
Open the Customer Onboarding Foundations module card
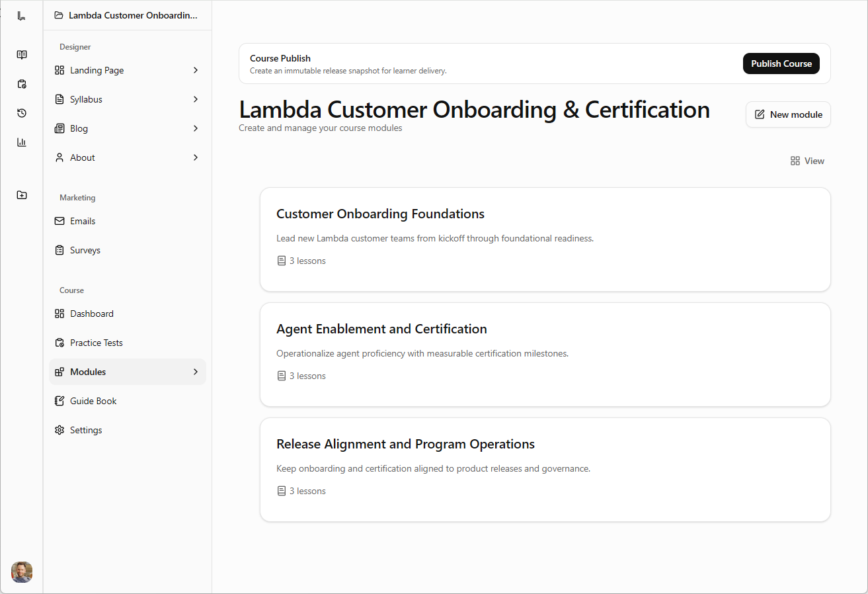545,239
